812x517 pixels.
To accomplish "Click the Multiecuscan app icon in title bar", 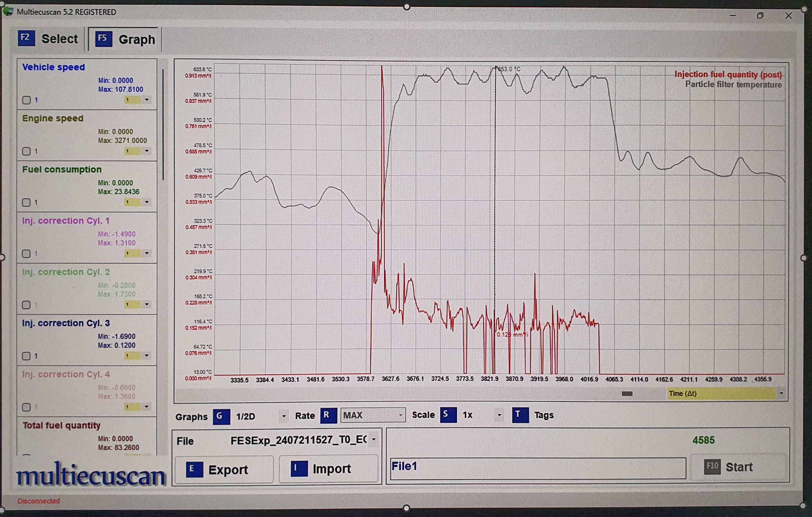I will (x=8, y=11).
